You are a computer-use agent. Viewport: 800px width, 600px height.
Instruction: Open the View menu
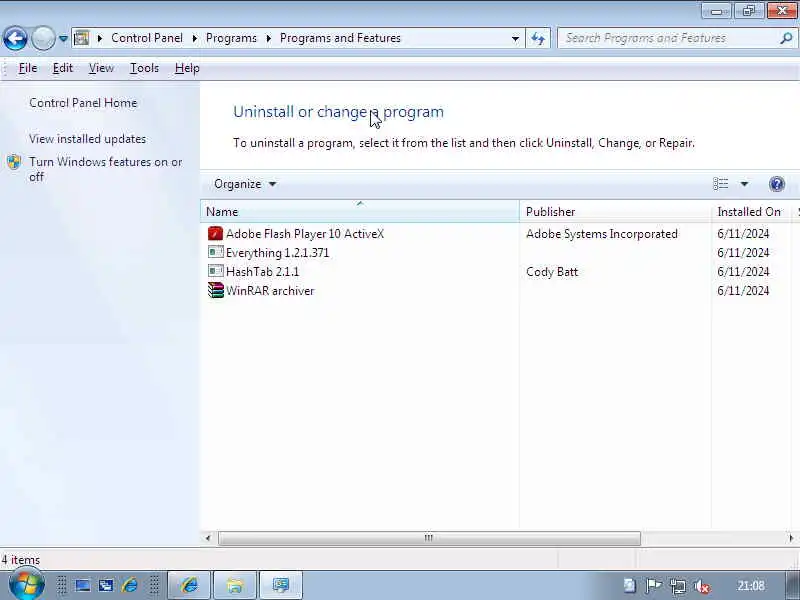pos(101,68)
